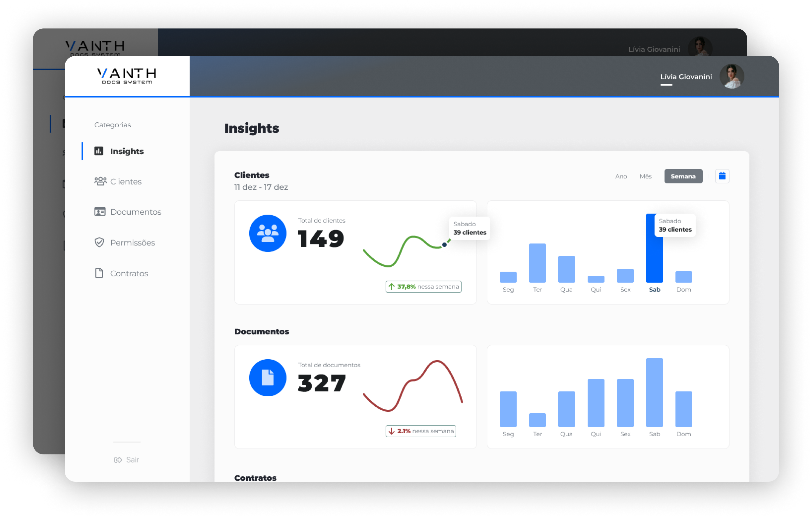Click the Documentos section title

coord(262,331)
